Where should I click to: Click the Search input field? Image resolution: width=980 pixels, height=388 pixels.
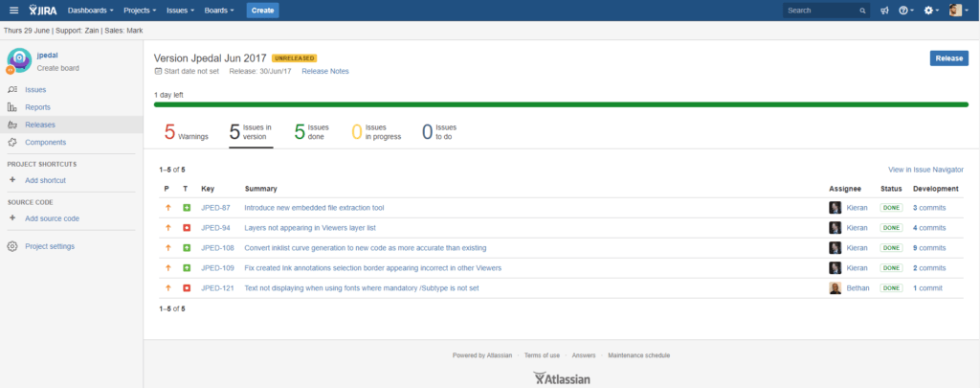[x=826, y=11]
